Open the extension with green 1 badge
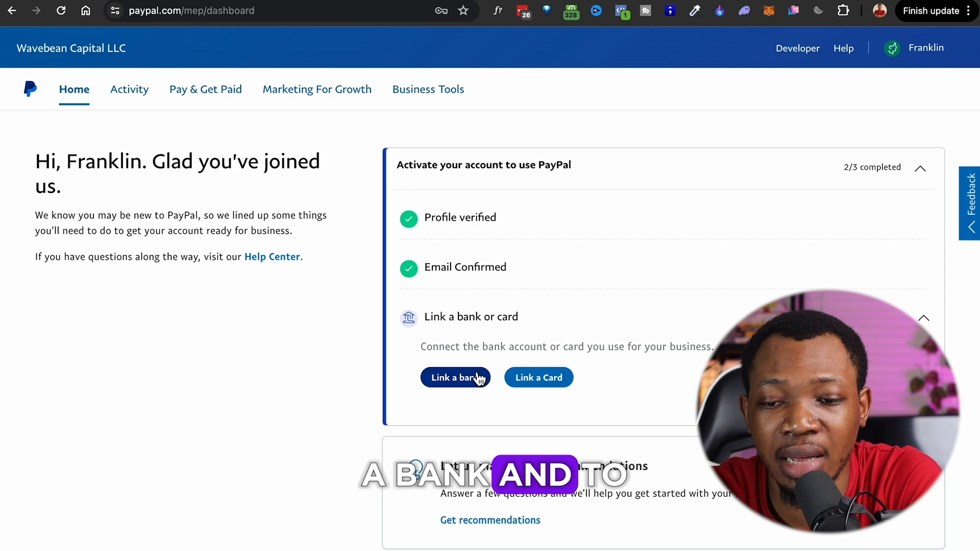Image resolution: width=980 pixels, height=551 pixels. (x=622, y=11)
